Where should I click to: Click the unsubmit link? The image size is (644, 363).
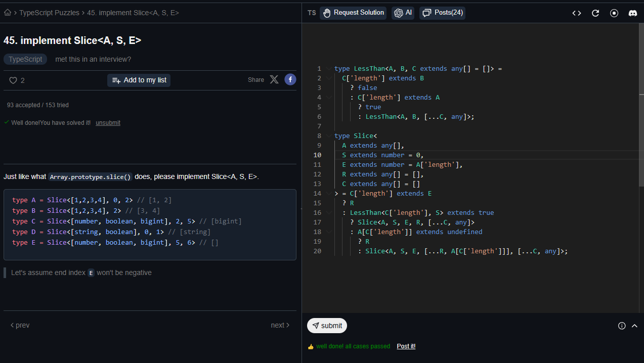[x=108, y=123]
